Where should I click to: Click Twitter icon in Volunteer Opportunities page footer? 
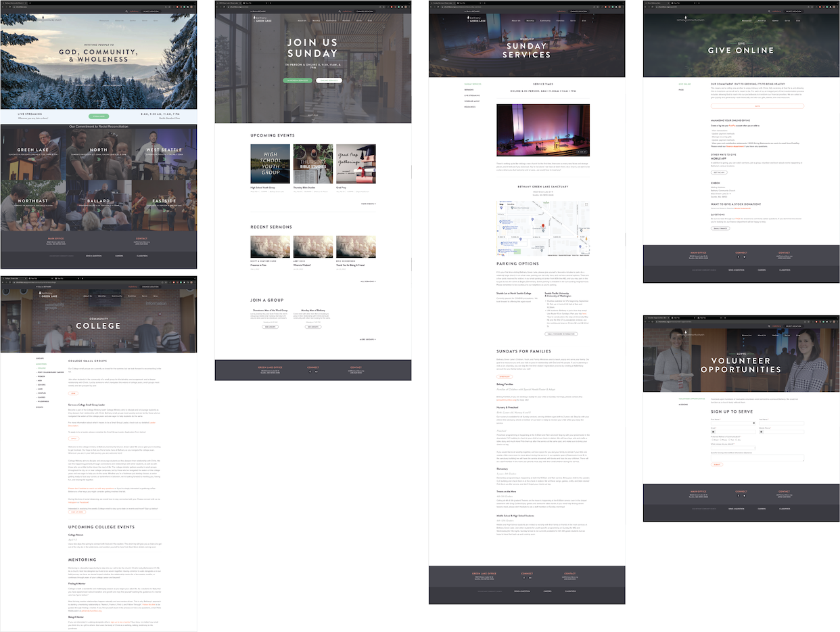coord(745,495)
